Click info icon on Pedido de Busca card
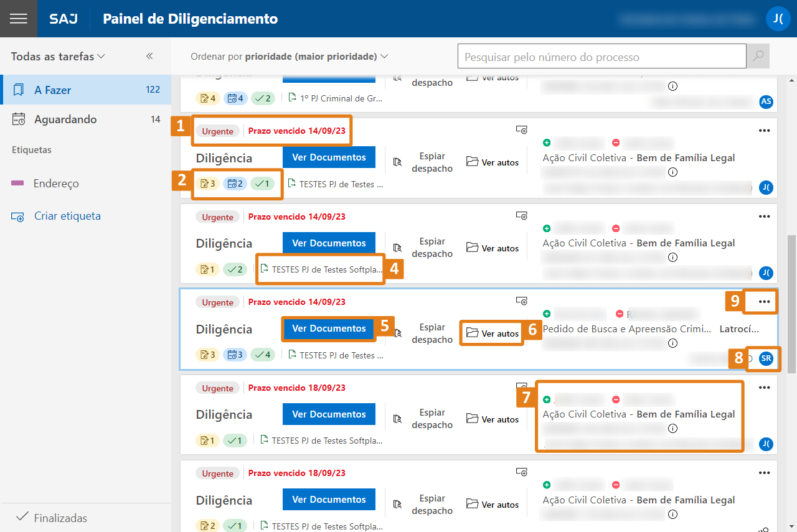This screenshot has height=532, width=797. pyautogui.click(x=672, y=343)
